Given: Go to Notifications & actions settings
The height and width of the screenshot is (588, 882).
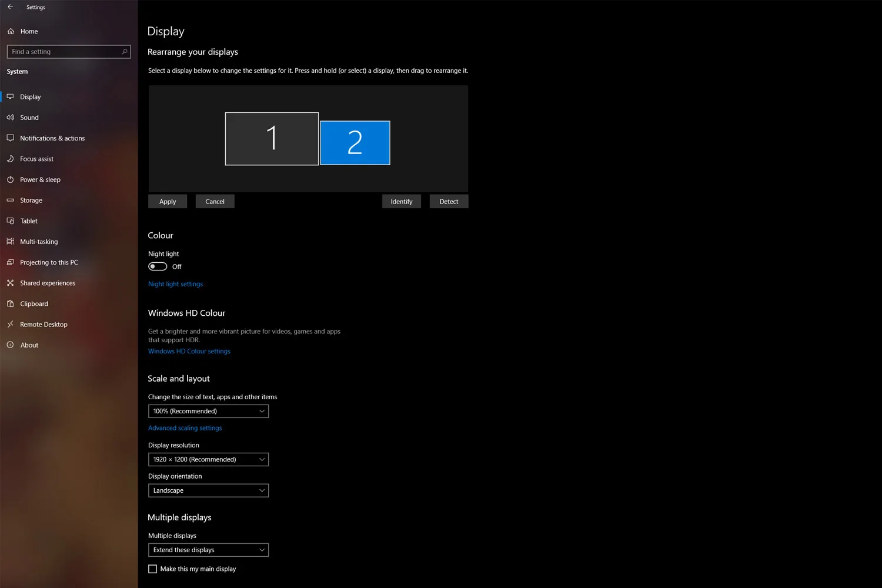Looking at the screenshot, I should (x=52, y=138).
